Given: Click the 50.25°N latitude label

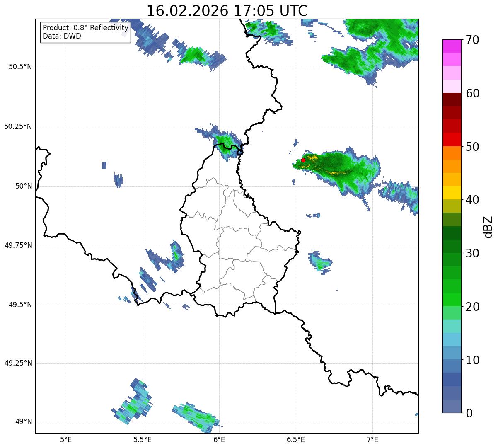Looking at the screenshot, I should pyautogui.click(x=18, y=126).
